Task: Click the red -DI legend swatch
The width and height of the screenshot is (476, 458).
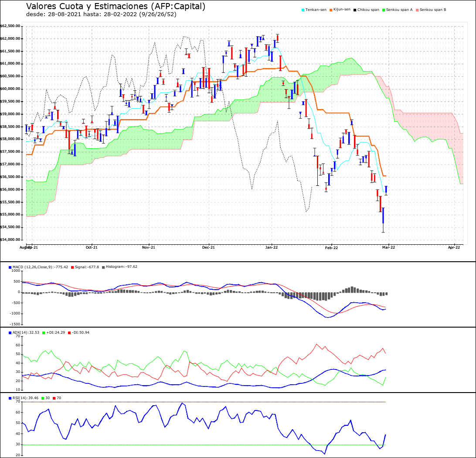Action: pos(69,333)
